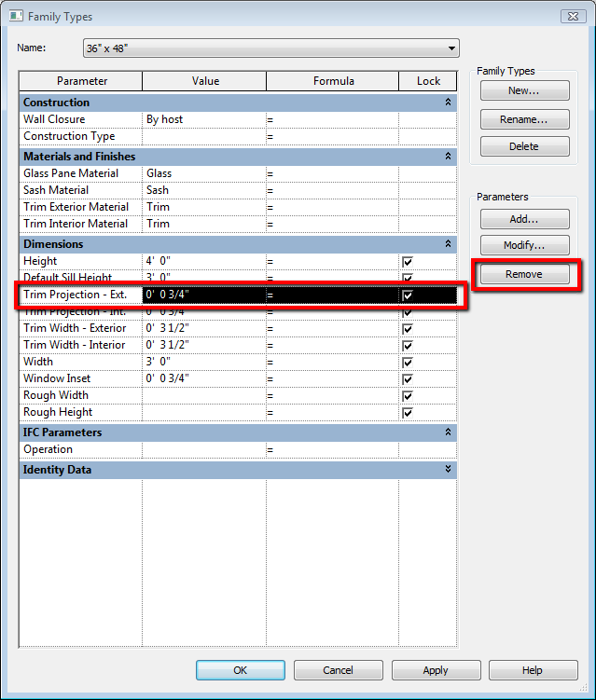The width and height of the screenshot is (596, 700).
Task: Select the Glass Pane Material 'Glass' value
Action: [x=203, y=173]
